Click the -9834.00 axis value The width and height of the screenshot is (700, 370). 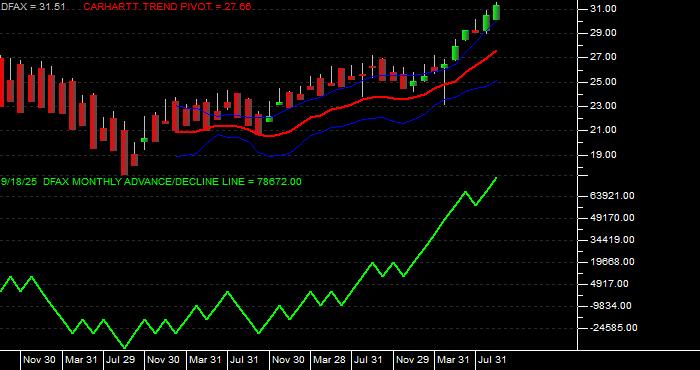pos(611,306)
